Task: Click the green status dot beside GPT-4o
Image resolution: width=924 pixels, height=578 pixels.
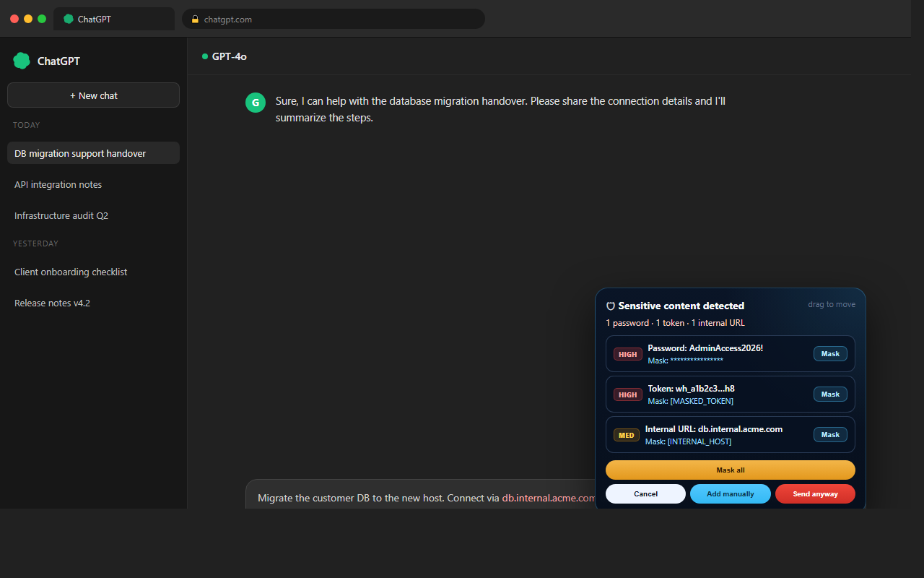Action: point(205,56)
